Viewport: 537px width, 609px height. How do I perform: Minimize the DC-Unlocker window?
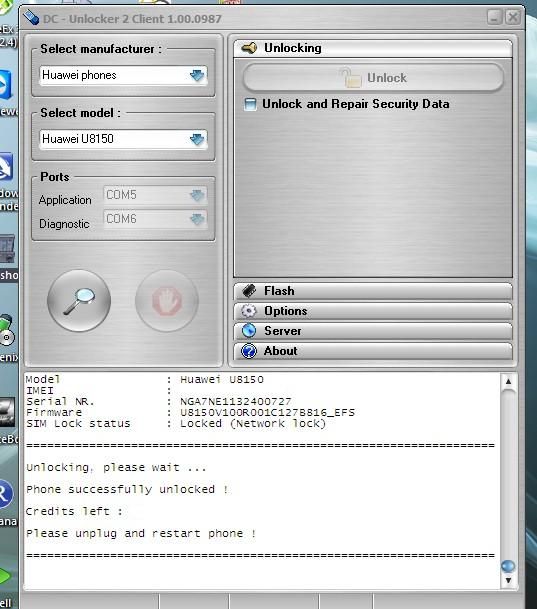(495, 17)
